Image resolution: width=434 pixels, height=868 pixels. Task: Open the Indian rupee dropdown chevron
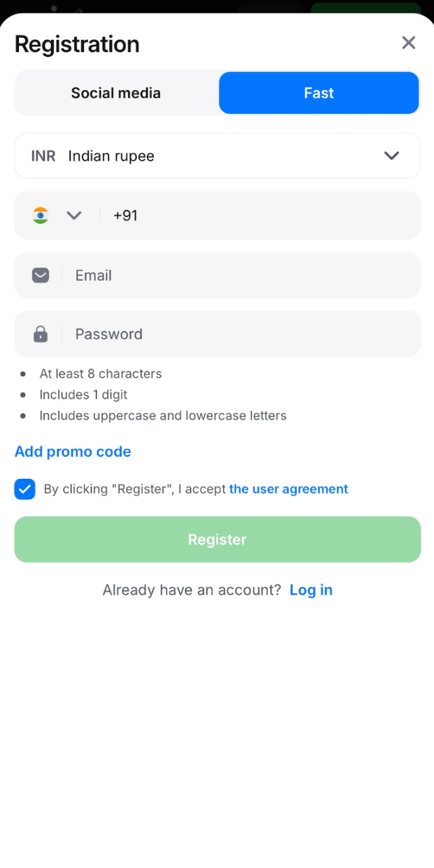(391, 155)
